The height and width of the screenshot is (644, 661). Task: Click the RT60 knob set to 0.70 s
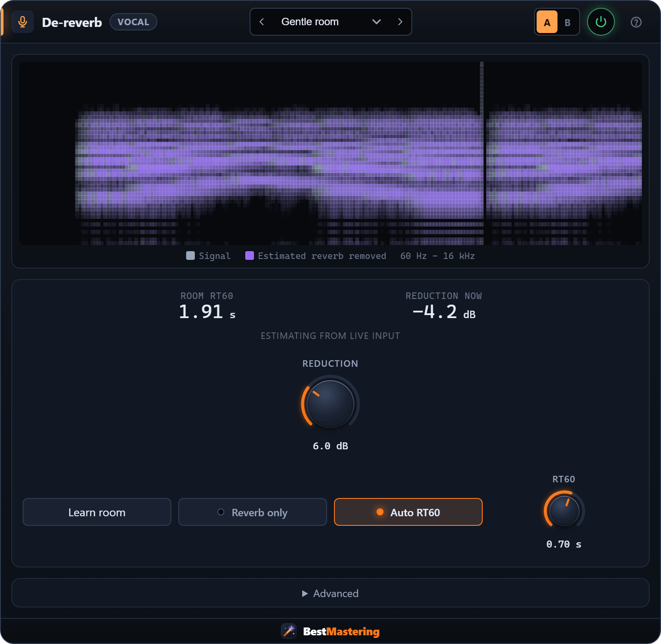564,511
